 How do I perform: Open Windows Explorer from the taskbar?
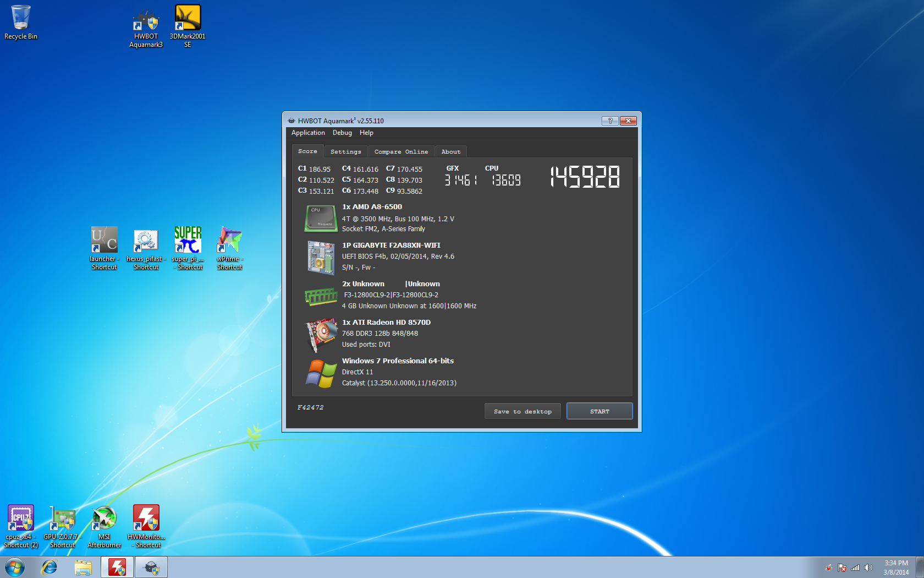83,567
